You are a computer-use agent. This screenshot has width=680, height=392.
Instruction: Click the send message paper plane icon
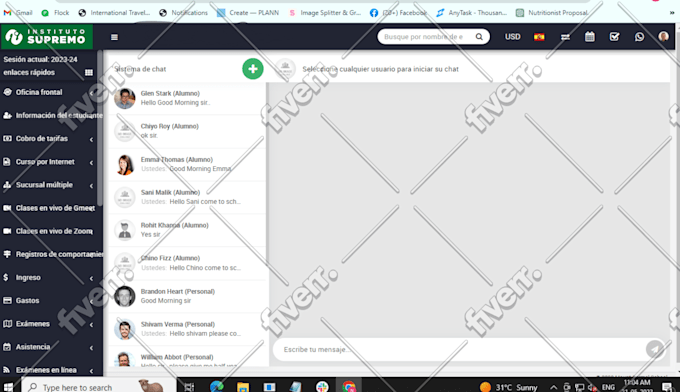coord(654,349)
